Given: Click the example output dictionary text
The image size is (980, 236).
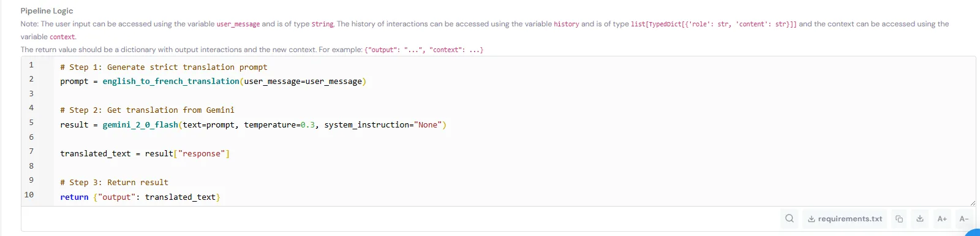Looking at the screenshot, I should (424, 50).
